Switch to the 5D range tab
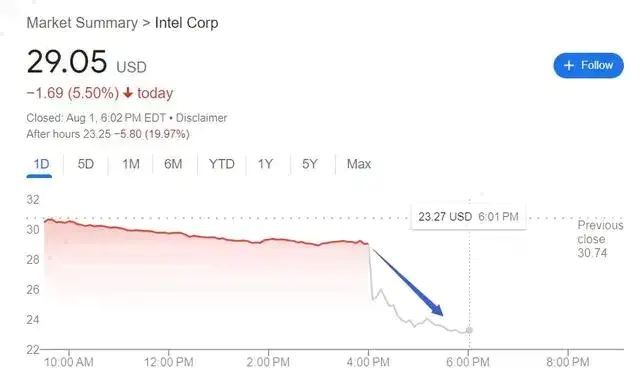This screenshot has width=640, height=378. click(86, 164)
